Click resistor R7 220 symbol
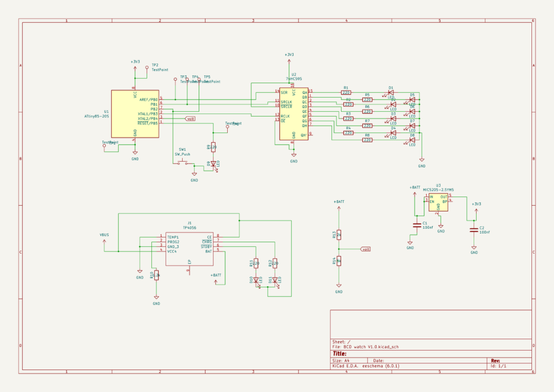The height and width of the screenshot is (392, 554). (x=367, y=126)
